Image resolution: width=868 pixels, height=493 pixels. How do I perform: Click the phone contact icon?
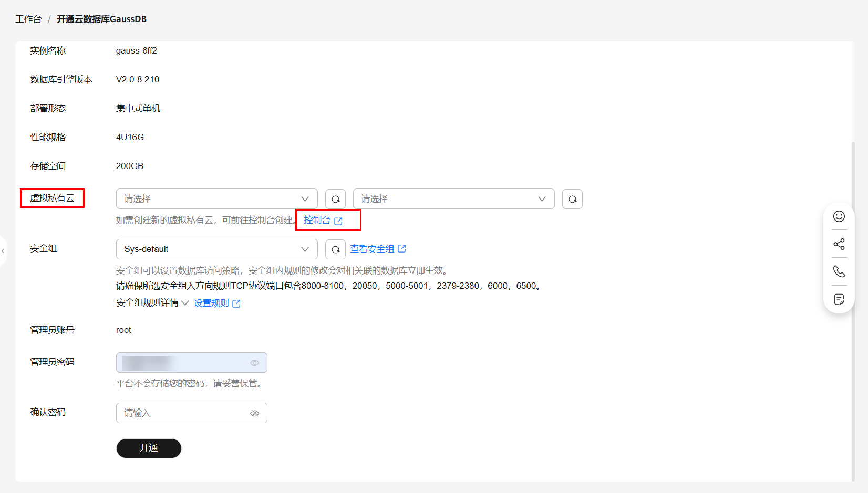[x=839, y=271]
